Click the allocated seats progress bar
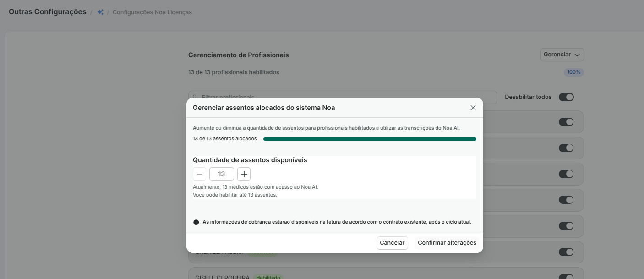The image size is (644, 279). pos(370,139)
